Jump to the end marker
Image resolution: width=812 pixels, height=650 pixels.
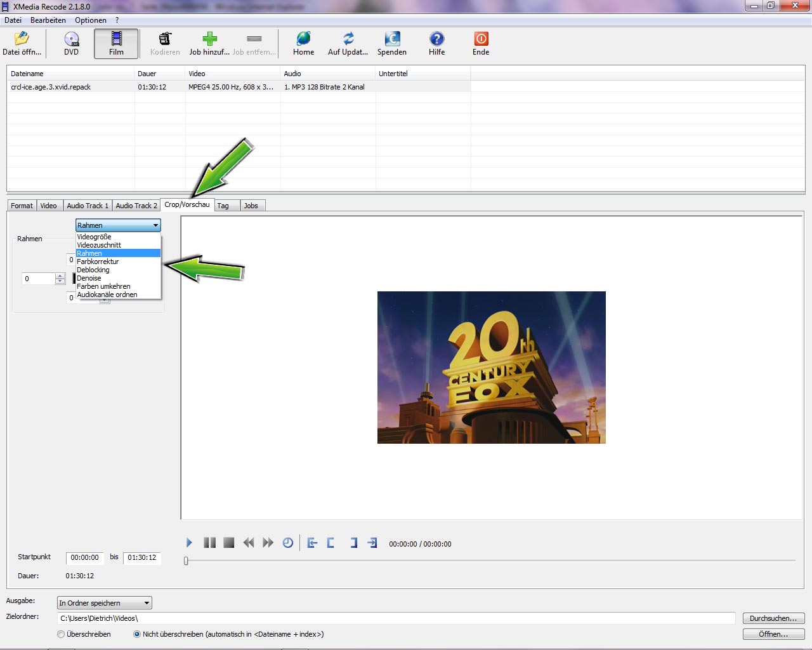point(372,543)
